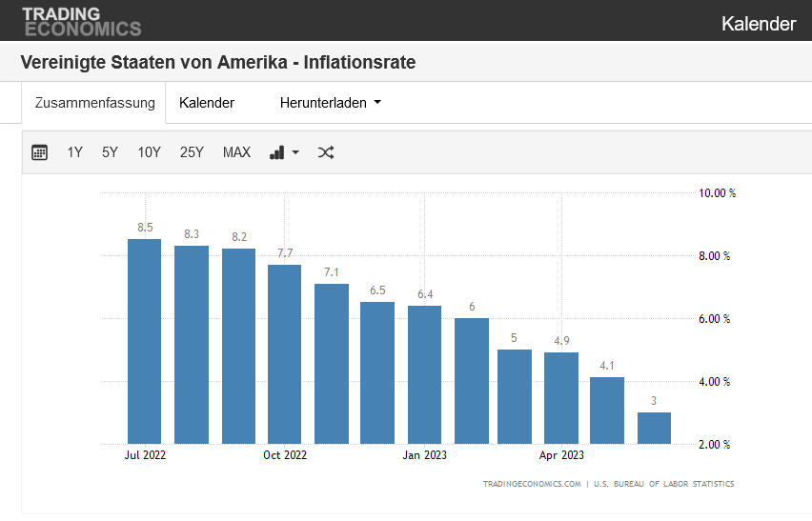
Task: Click the 8.5 bar for Jul 2022
Action: point(144,341)
